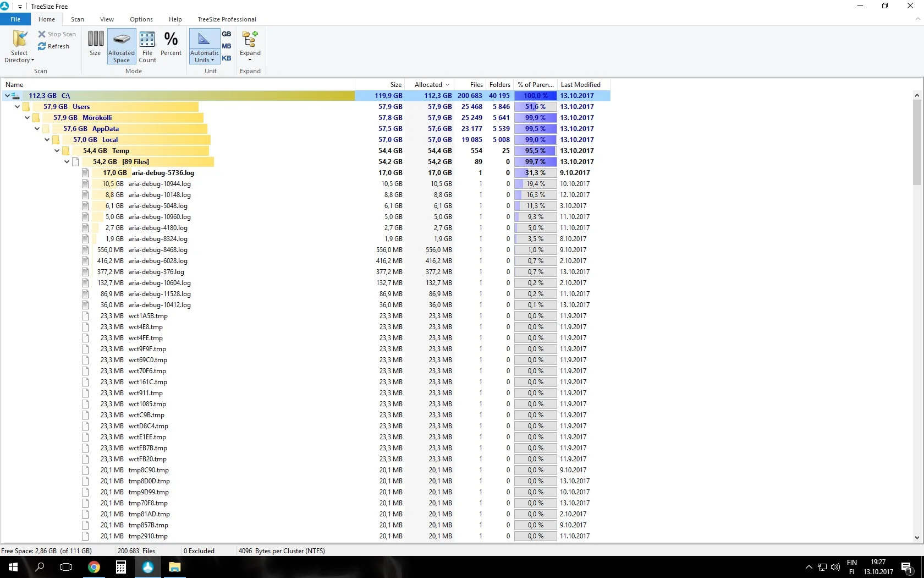Toggle Allocated Space mode
The image size is (924, 578).
tap(122, 39)
